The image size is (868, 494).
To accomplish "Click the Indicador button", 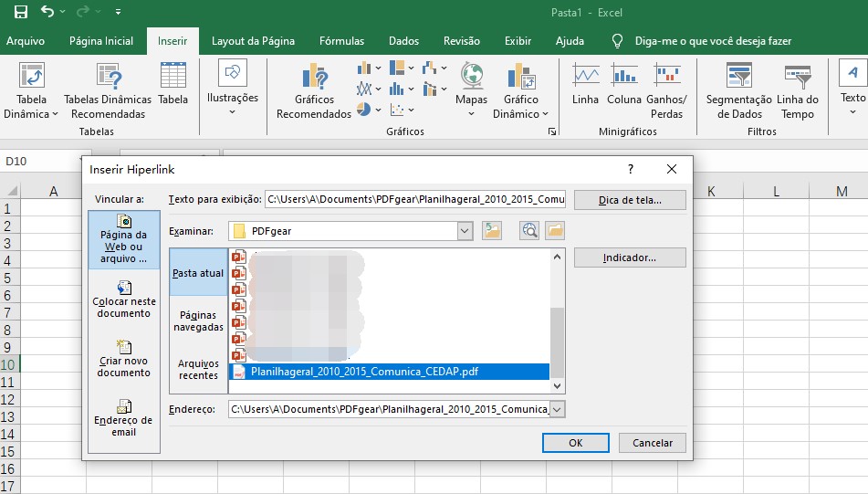I will coord(630,258).
